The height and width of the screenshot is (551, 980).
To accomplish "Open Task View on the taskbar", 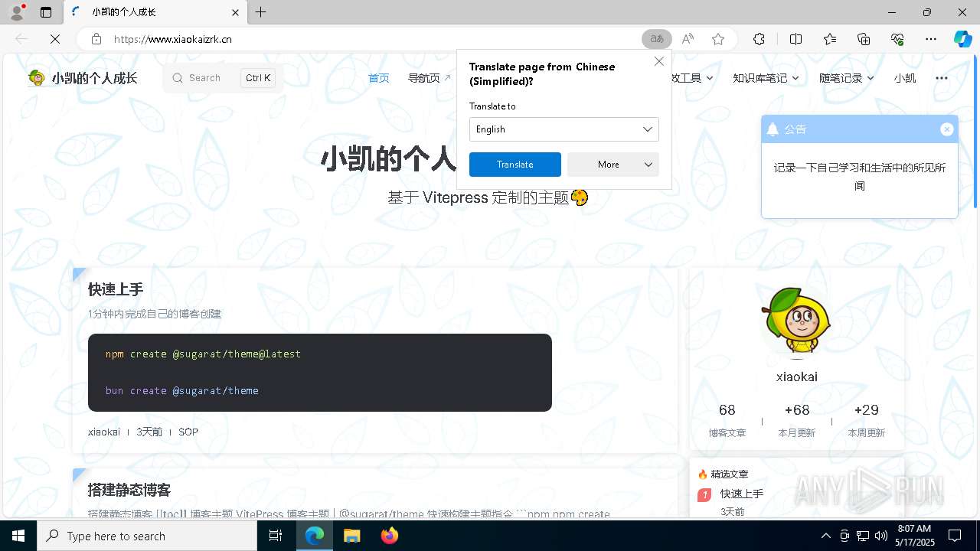I will (276, 536).
